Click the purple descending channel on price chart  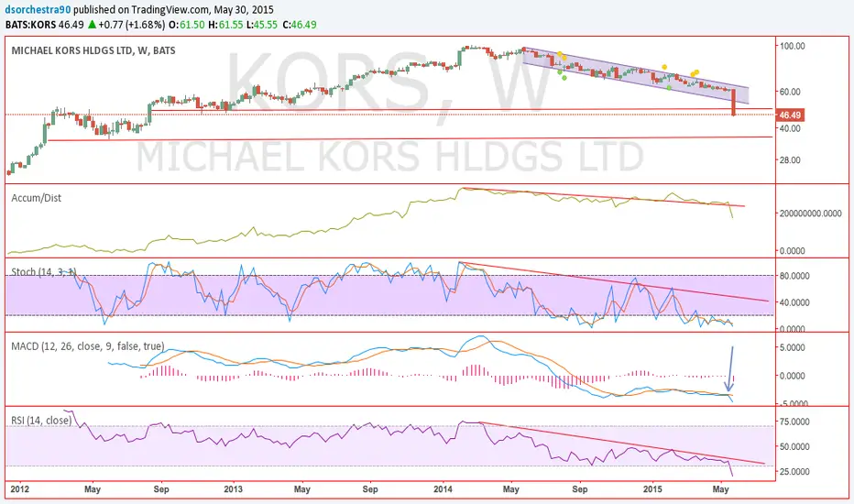636,75
